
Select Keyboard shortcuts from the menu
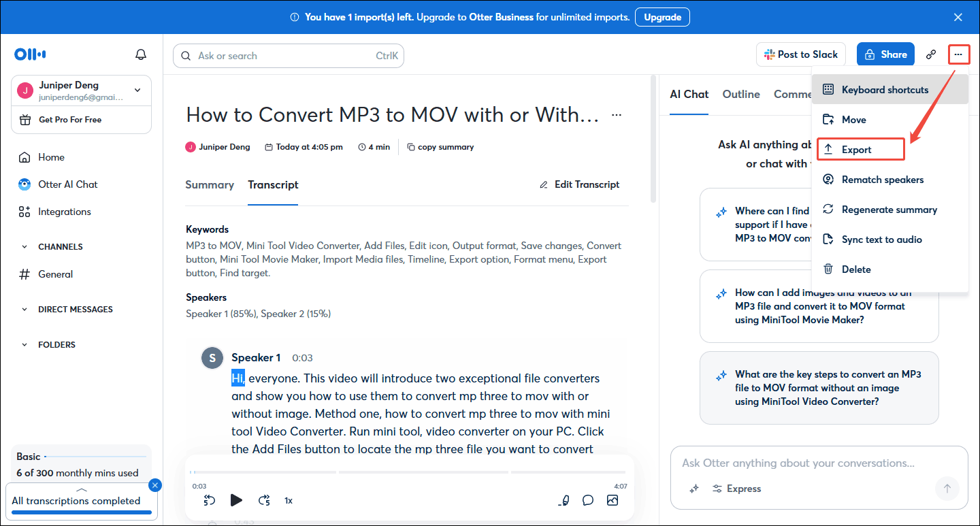890,90
